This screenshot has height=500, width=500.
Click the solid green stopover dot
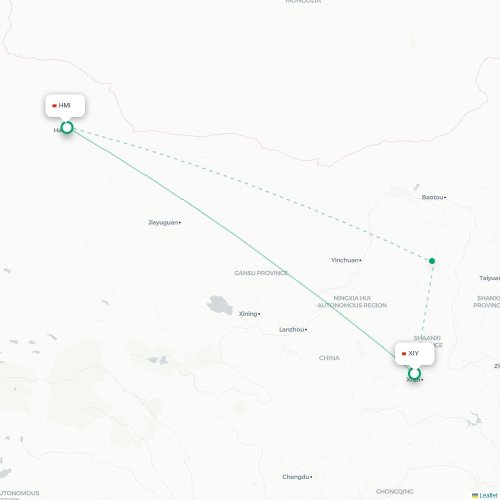pyautogui.click(x=432, y=261)
